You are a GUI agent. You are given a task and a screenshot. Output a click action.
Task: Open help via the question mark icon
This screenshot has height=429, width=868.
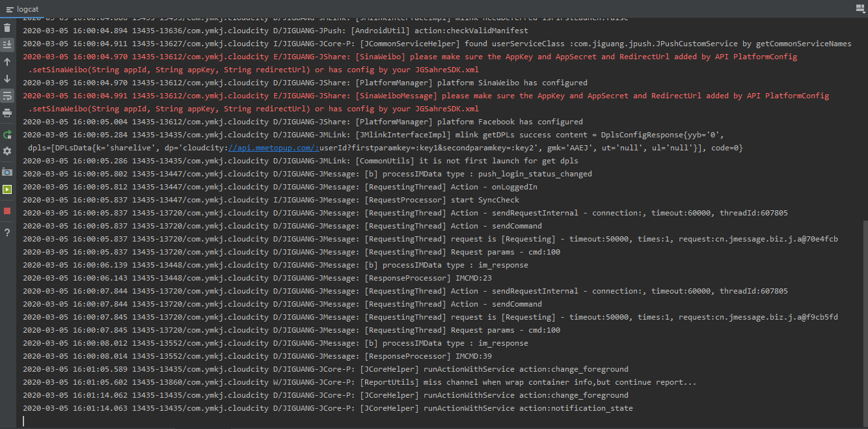point(7,232)
